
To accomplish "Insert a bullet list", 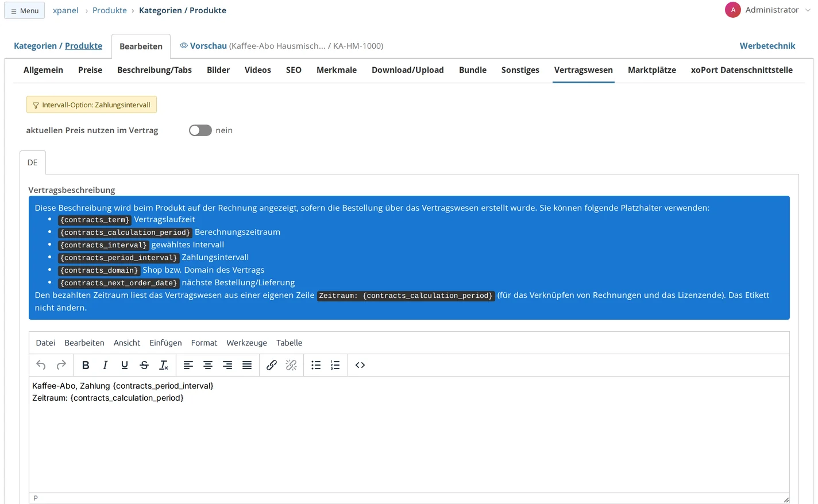I will pyautogui.click(x=316, y=365).
